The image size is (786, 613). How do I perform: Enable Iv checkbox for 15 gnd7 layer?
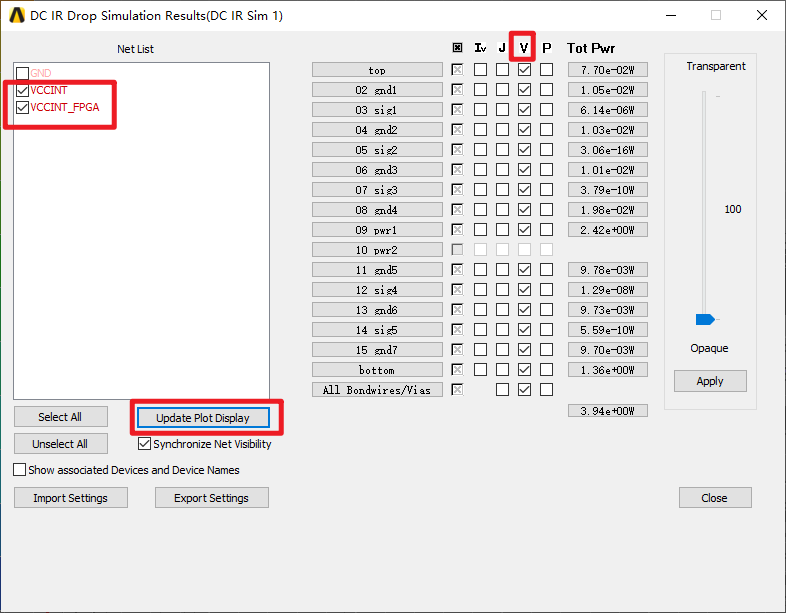(480, 349)
